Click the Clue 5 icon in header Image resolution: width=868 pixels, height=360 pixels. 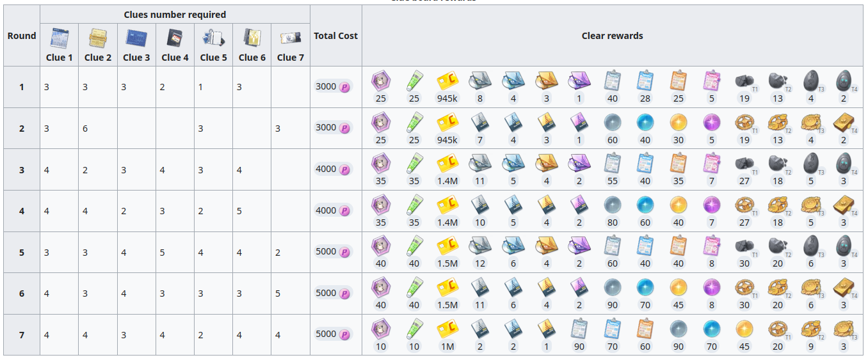[x=213, y=38]
